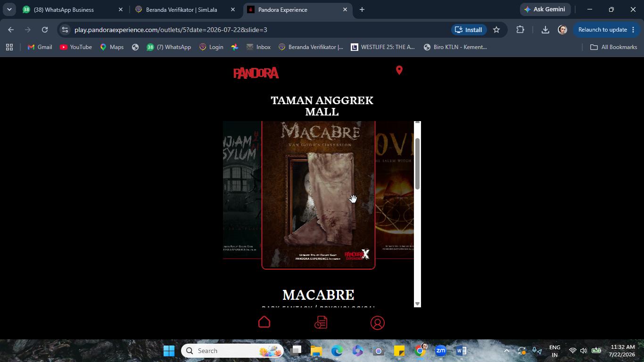Select the Coven poster in the carousel
This screenshot has height=362, width=644.
coord(395,190)
